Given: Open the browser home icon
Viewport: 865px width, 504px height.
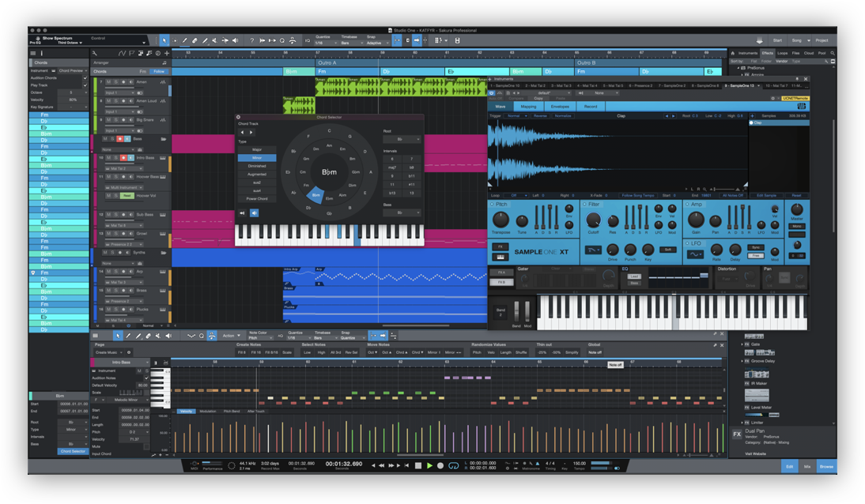Looking at the screenshot, I should [x=733, y=54].
